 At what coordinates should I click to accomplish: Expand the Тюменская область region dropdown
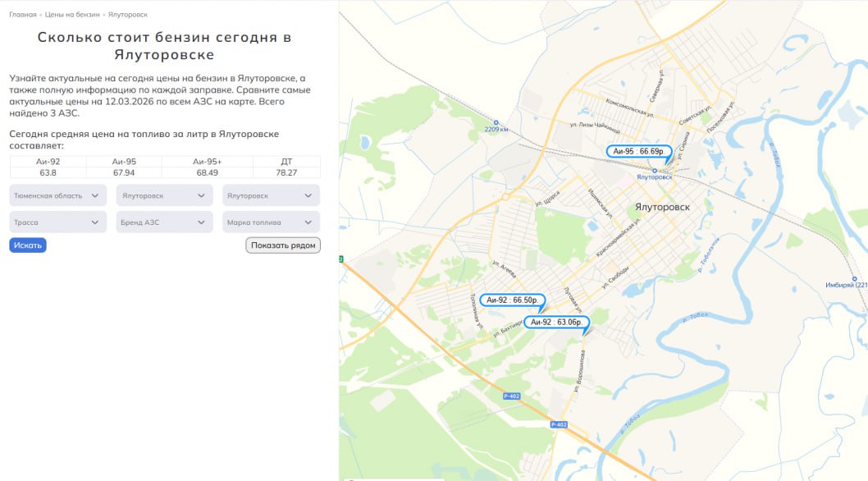click(x=58, y=196)
